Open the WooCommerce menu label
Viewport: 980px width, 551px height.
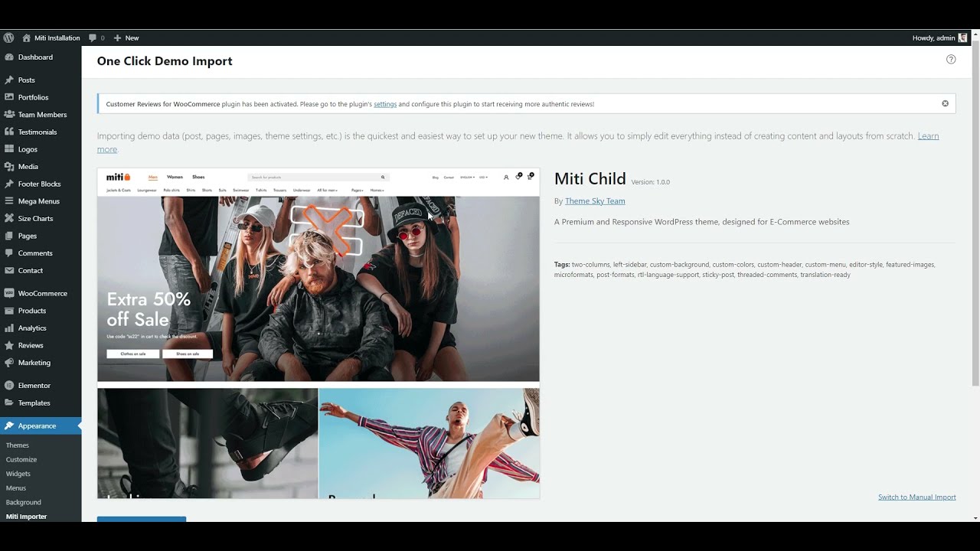(43, 293)
